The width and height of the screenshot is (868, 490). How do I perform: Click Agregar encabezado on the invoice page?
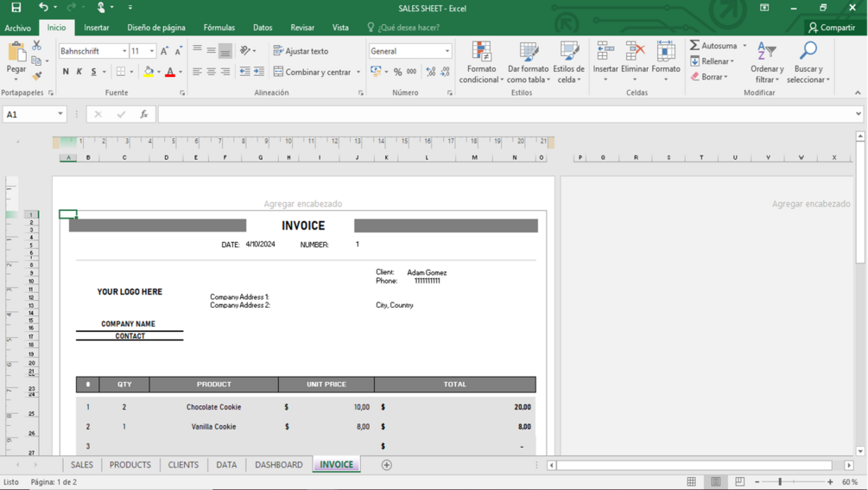(x=303, y=204)
